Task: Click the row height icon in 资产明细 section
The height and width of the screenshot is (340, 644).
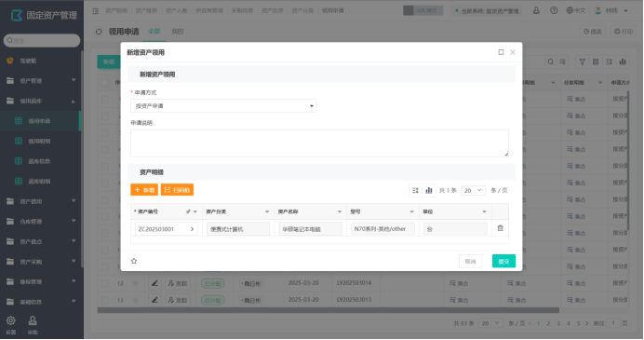Action: point(415,190)
